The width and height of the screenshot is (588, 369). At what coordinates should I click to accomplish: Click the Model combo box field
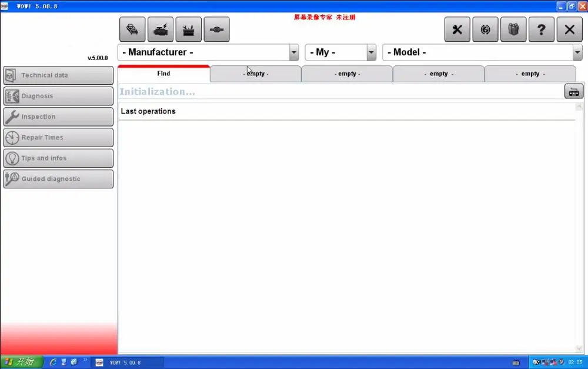point(482,52)
